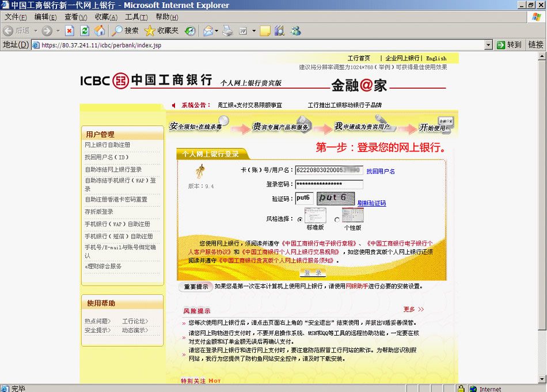Click 动态演示 help link
The image size is (547, 392).
(135, 330)
